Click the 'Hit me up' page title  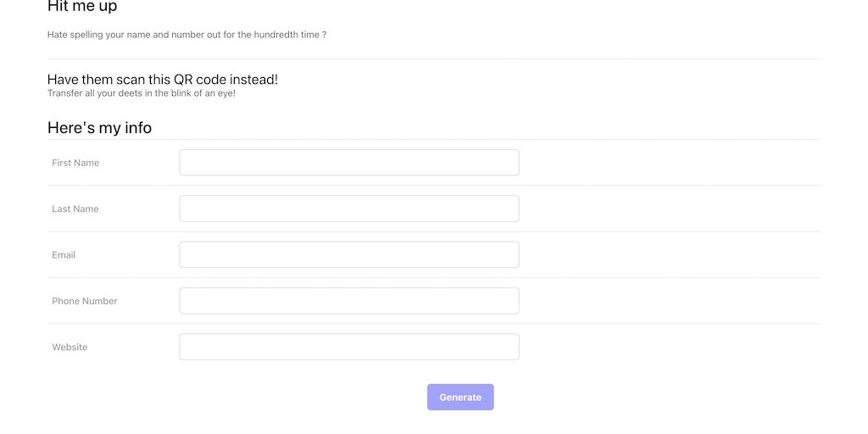point(82,7)
